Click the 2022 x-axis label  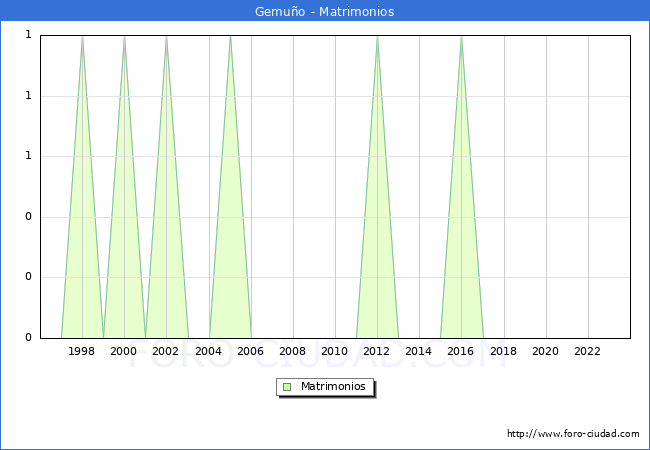[587, 351]
